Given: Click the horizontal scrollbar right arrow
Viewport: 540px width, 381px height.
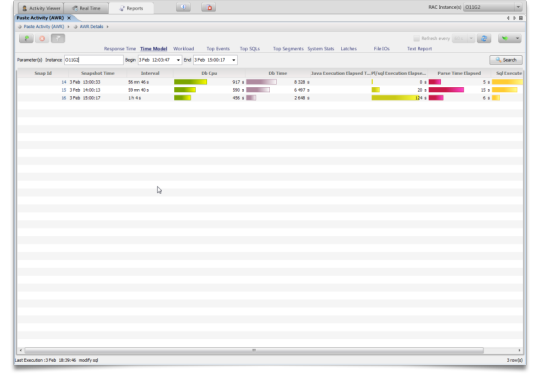Looking at the screenshot, I should (x=519, y=350).
